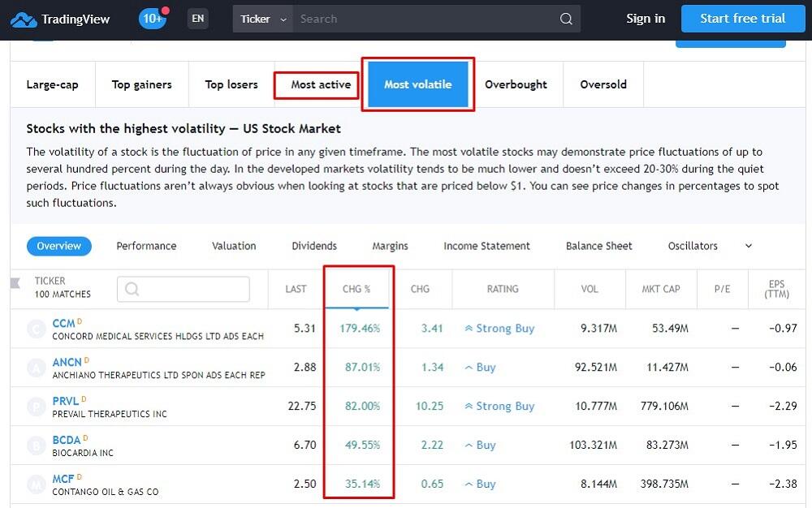The height and width of the screenshot is (508, 812).
Task: Open the CCM ticker link
Action: tap(63, 323)
